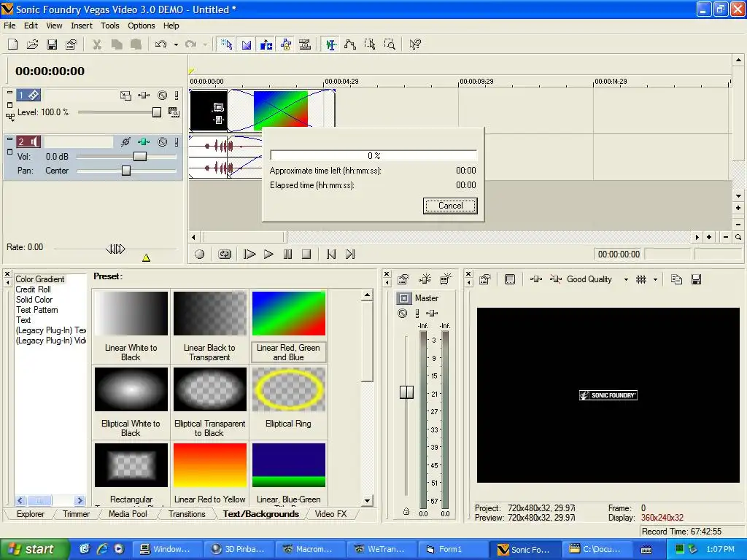The image size is (747, 560).
Task: Open Form1 window from taskbar
Action: pyautogui.click(x=453, y=549)
